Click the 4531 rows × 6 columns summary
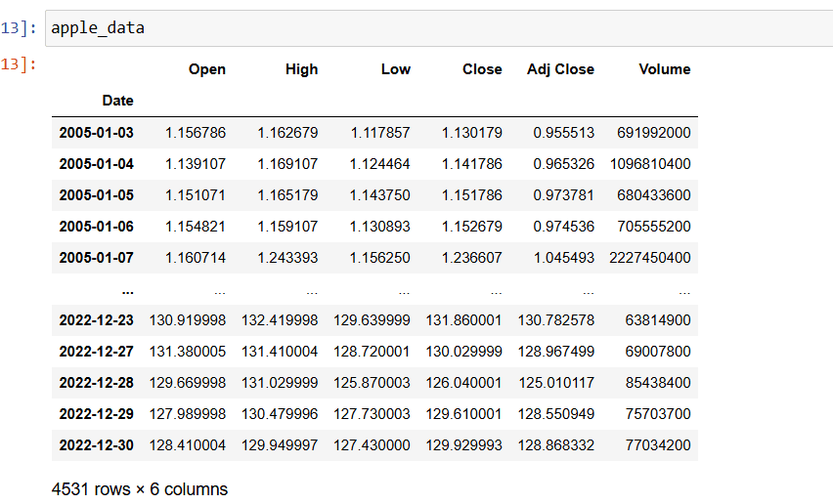Screen dimensions: 833x504 coord(140,489)
